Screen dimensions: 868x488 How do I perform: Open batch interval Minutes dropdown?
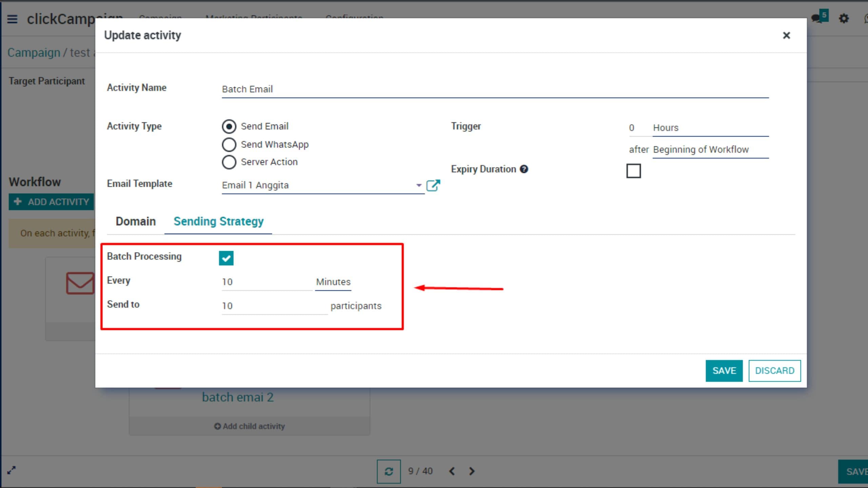click(x=333, y=282)
